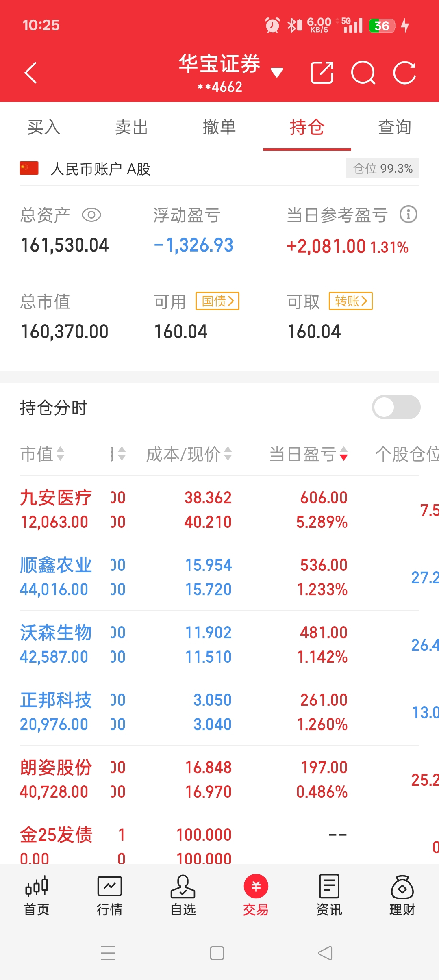Open the 朗姿股份 holding row
The width and height of the screenshot is (439, 980).
[x=219, y=779]
